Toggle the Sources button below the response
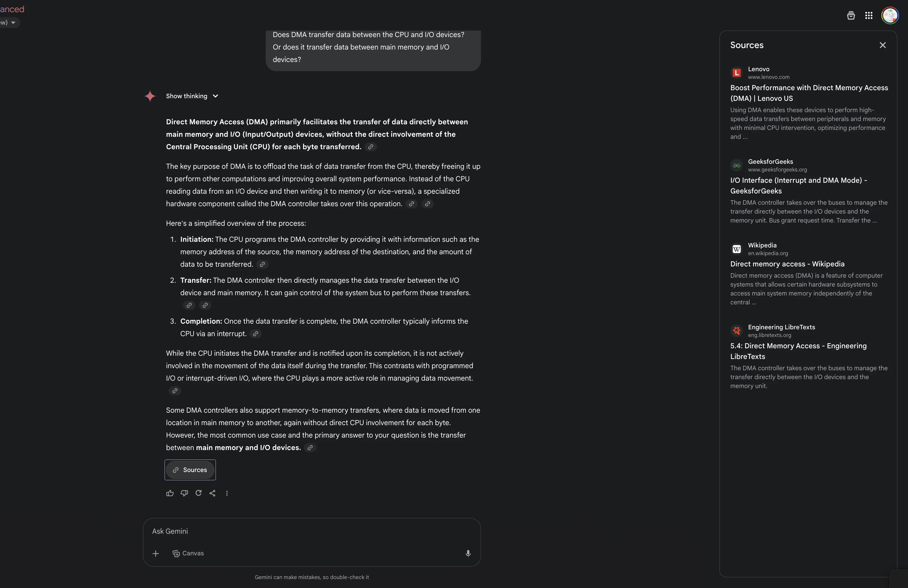 point(190,470)
